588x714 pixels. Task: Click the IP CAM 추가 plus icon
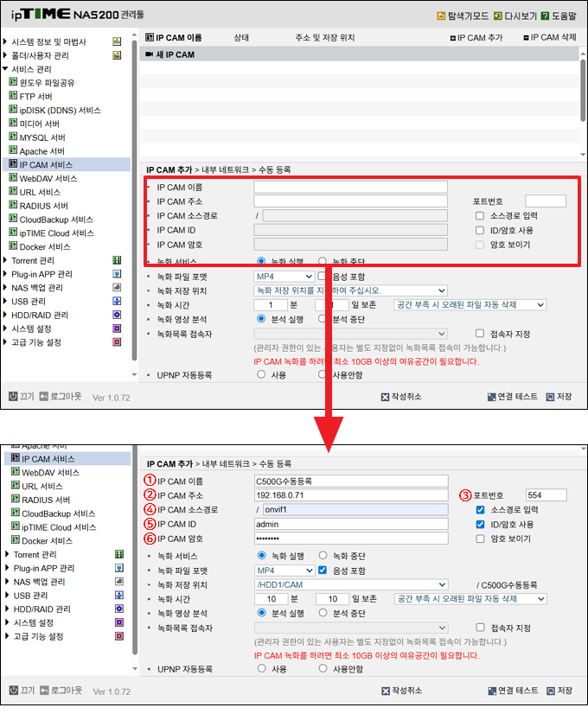point(452,38)
